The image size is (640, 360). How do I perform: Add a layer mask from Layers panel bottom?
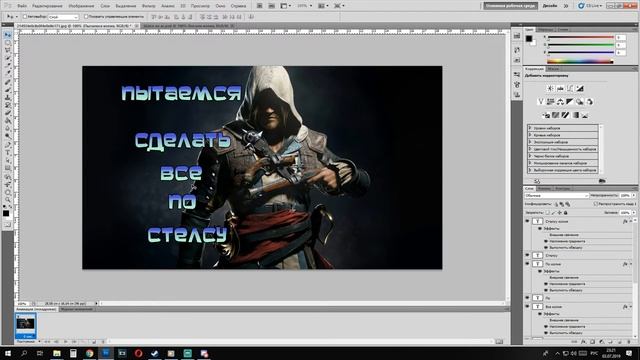click(592, 342)
